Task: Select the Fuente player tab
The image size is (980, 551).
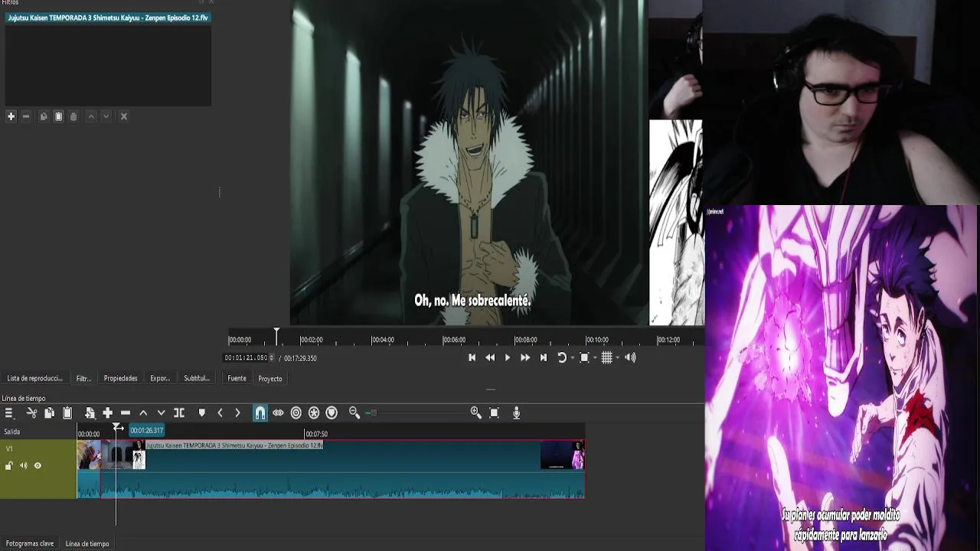Action: pos(237,378)
